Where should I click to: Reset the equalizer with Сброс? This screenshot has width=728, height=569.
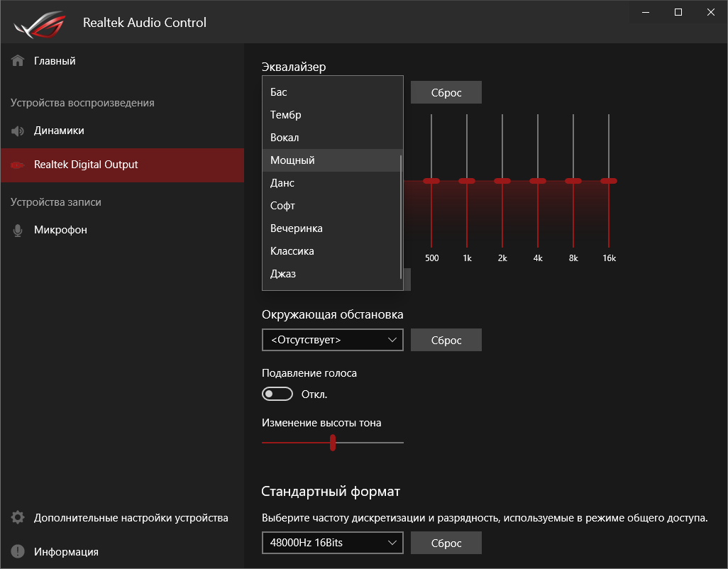point(446,93)
